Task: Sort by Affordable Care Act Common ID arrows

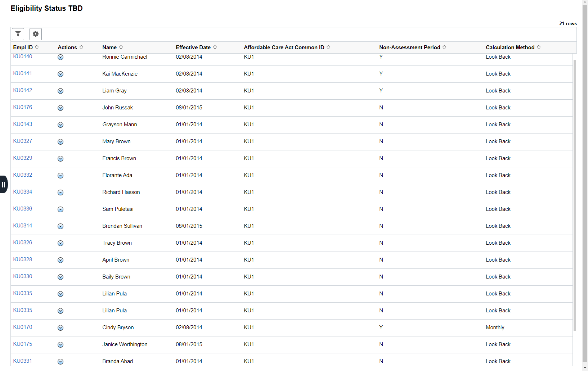Action: (328, 47)
